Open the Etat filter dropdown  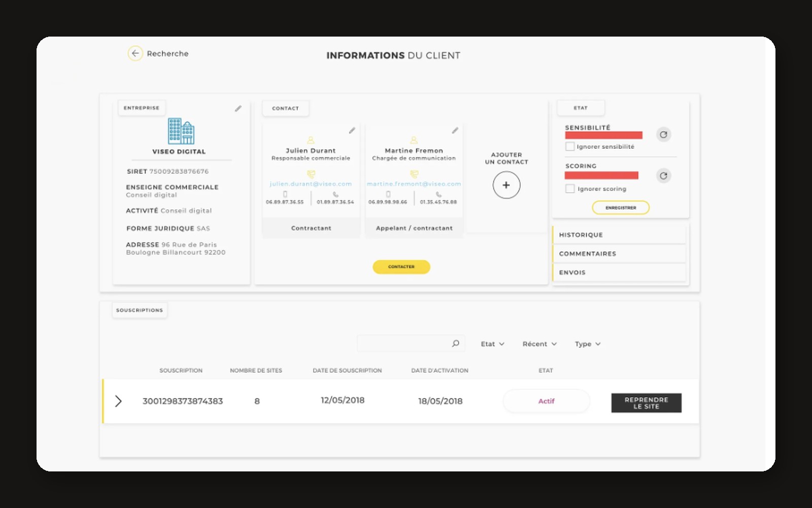(x=492, y=344)
